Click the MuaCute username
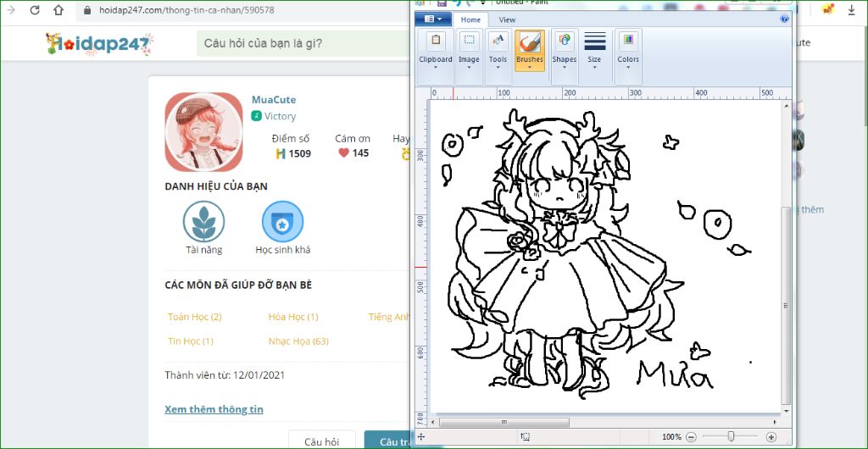 pos(274,100)
